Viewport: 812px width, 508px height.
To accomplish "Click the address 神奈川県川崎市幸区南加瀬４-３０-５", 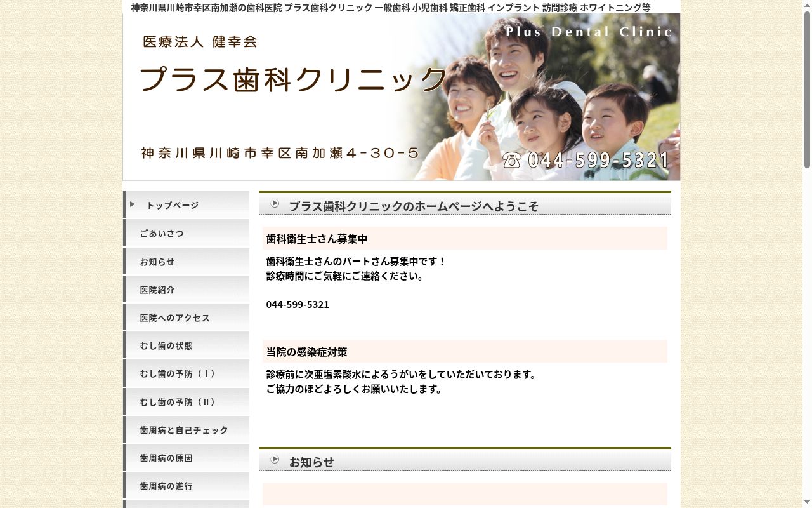I will click(x=280, y=153).
